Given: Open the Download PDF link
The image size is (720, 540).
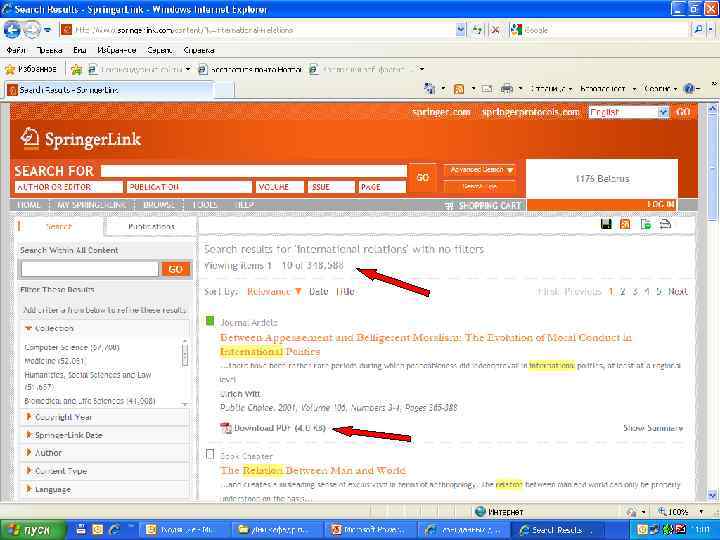Looking at the screenshot, I should click(279, 428).
